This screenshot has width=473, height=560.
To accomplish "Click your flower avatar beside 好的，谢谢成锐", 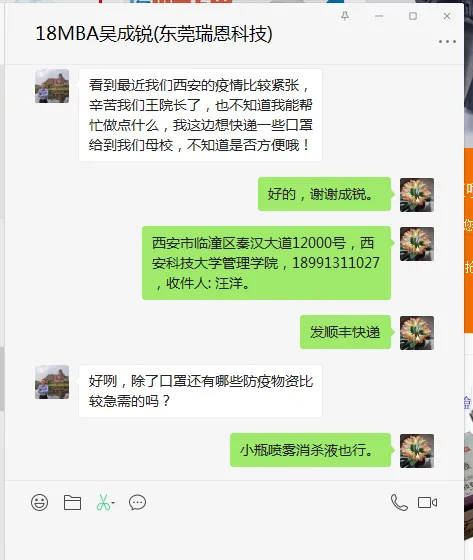I will 417,195.
